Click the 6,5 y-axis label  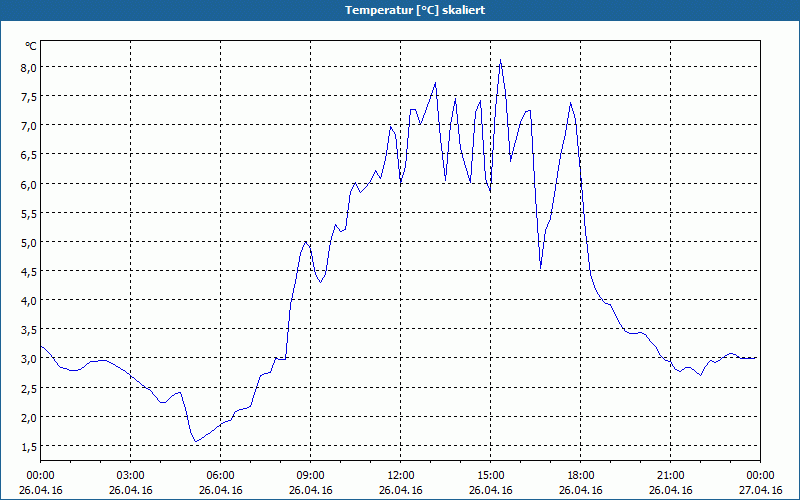coord(28,155)
